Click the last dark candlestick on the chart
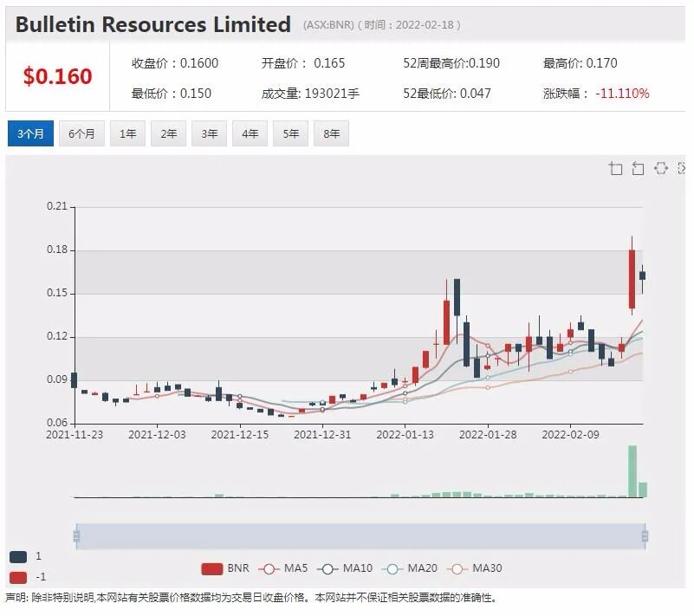The width and height of the screenshot is (694, 616). click(x=643, y=276)
